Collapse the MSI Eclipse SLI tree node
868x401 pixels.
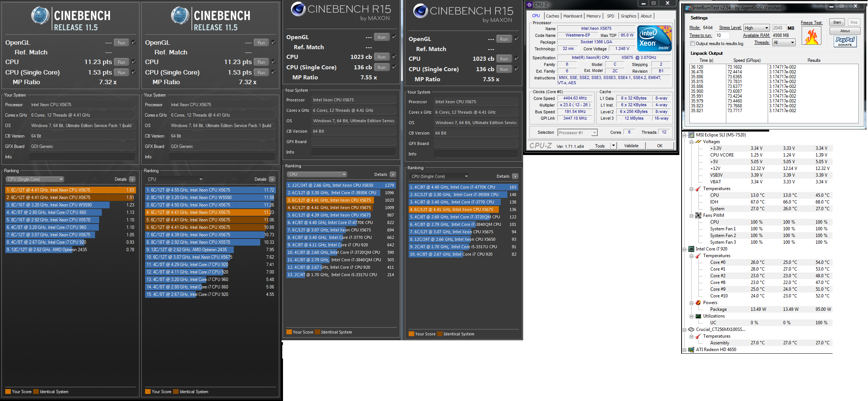pos(685,135)
